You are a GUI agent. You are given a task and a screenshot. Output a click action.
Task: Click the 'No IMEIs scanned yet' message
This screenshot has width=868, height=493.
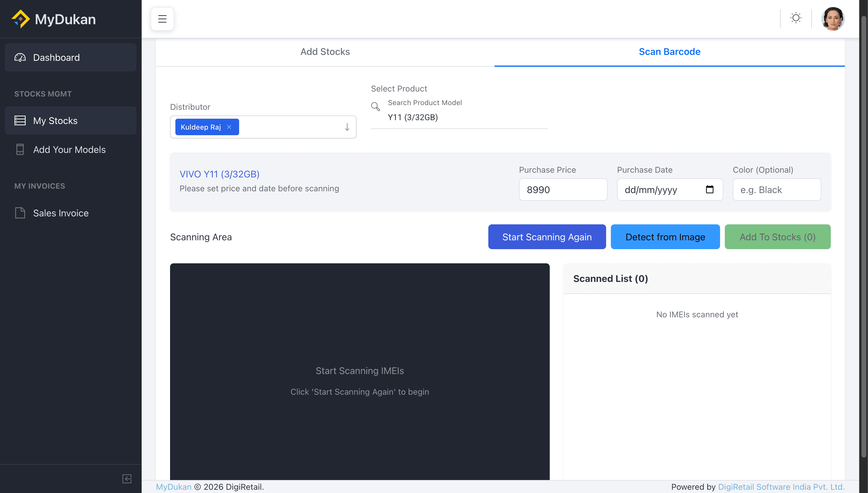(x=697, y=315)
